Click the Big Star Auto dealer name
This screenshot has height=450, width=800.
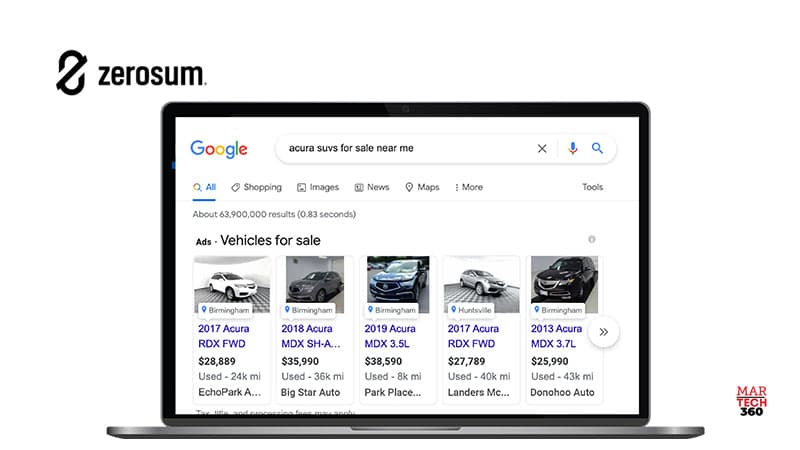310,392
